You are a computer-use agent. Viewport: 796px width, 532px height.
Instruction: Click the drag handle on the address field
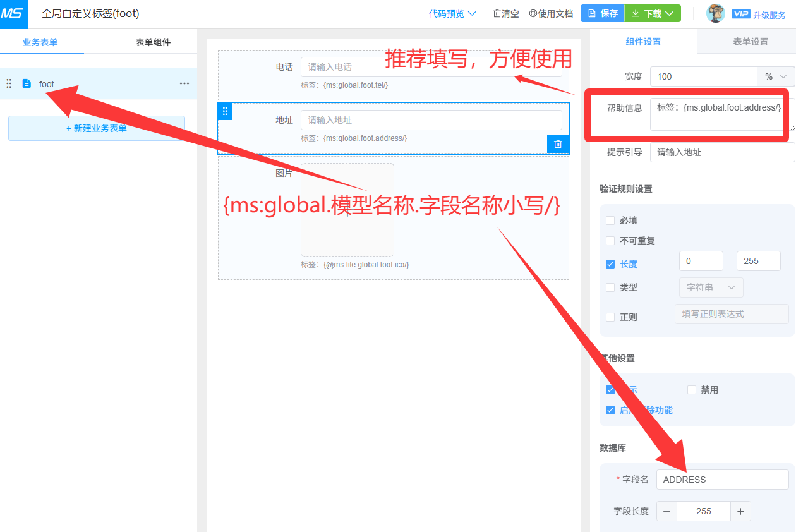point(225,111)
